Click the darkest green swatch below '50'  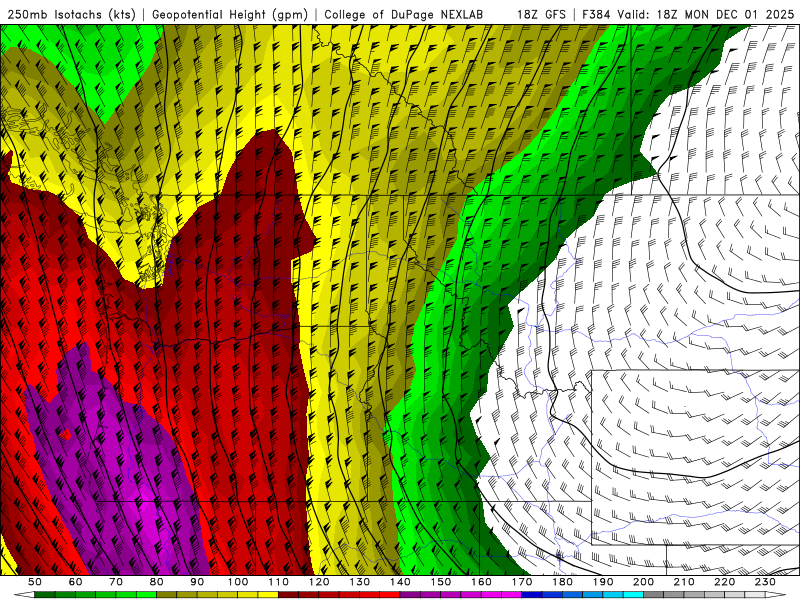(45, 595)
